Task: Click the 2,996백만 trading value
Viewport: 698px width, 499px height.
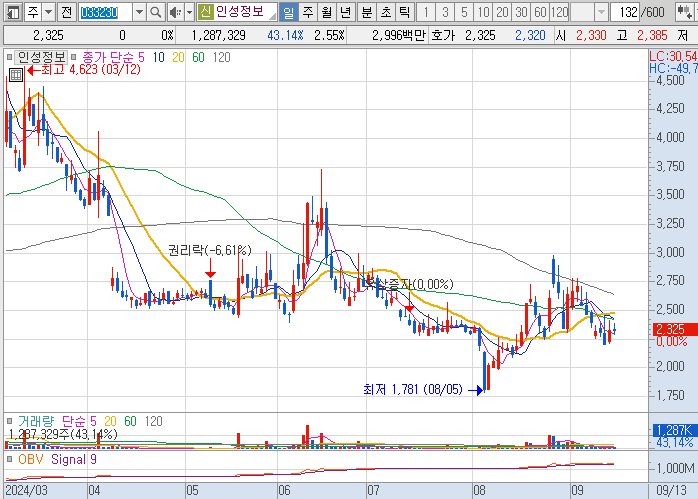Action: point(399,35)
